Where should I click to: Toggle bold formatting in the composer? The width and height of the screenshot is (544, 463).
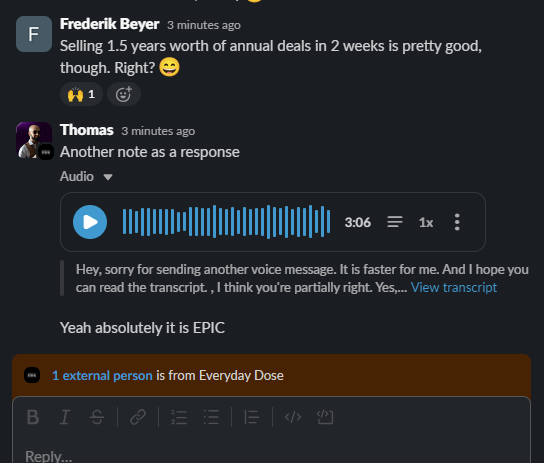pos(33,417)
